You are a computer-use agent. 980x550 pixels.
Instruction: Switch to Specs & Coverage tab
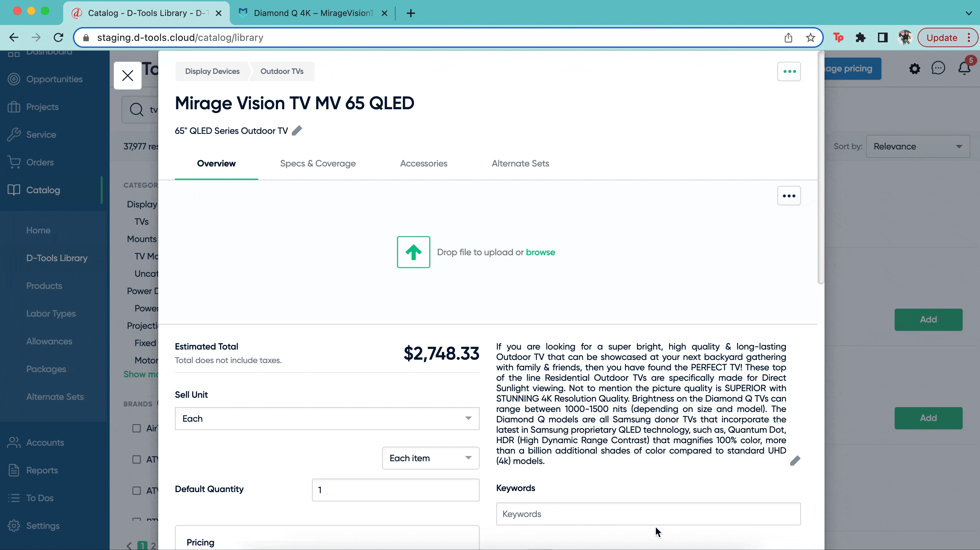click(318, 163)
